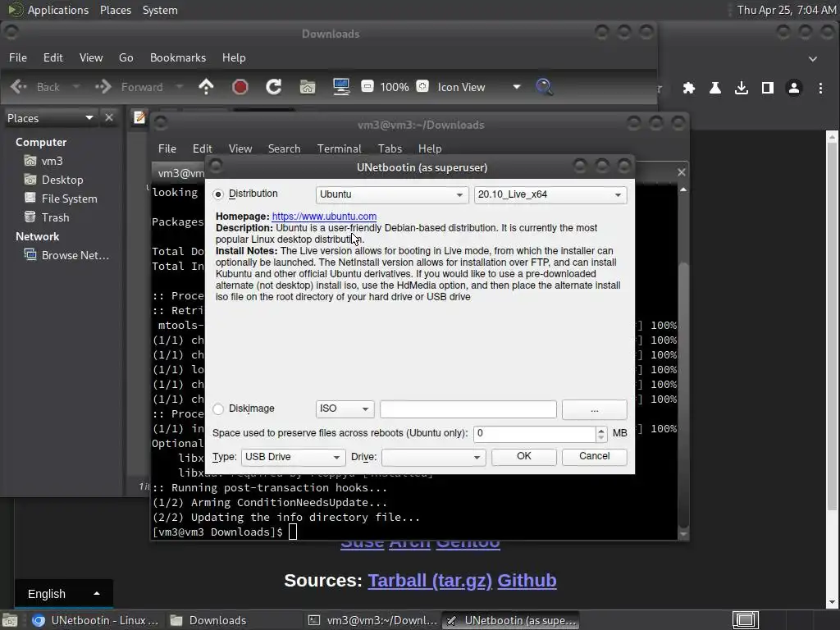Screen dimensions: 840x630
Task: Click the persistent space spinner arrows
Action: (601, 433)
